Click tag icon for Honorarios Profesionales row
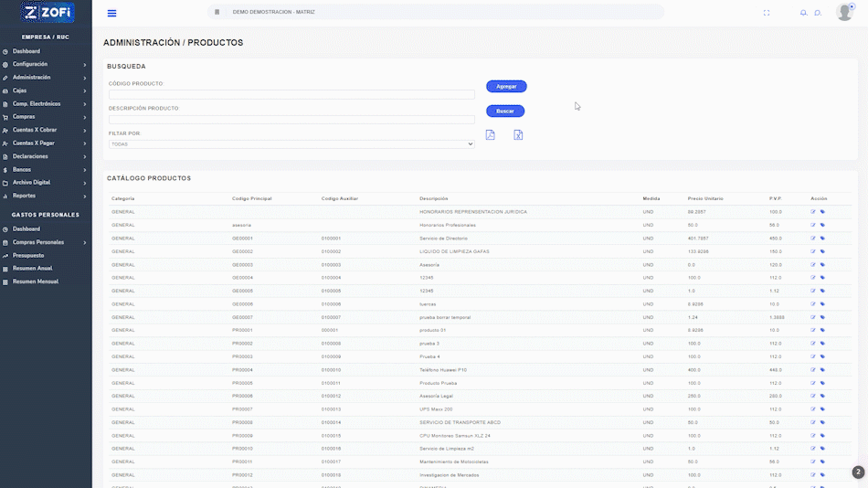 coord(822,225)
